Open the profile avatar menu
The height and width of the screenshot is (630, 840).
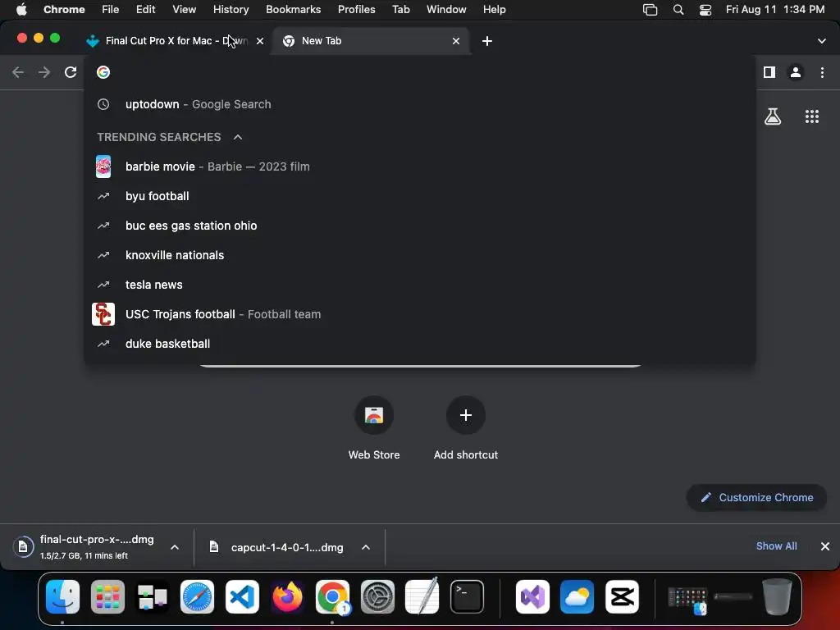coord(796,72)
